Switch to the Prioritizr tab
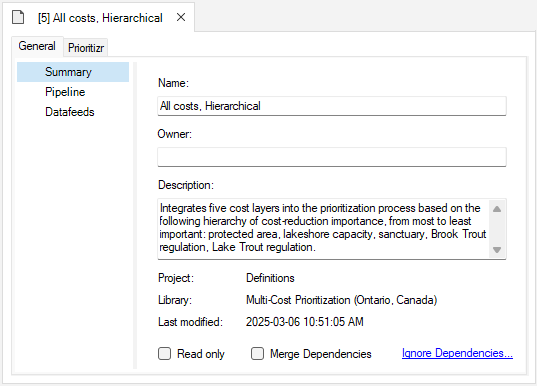Image resolution: width=537 pixels, height=386 pixels. pos(86,48)
